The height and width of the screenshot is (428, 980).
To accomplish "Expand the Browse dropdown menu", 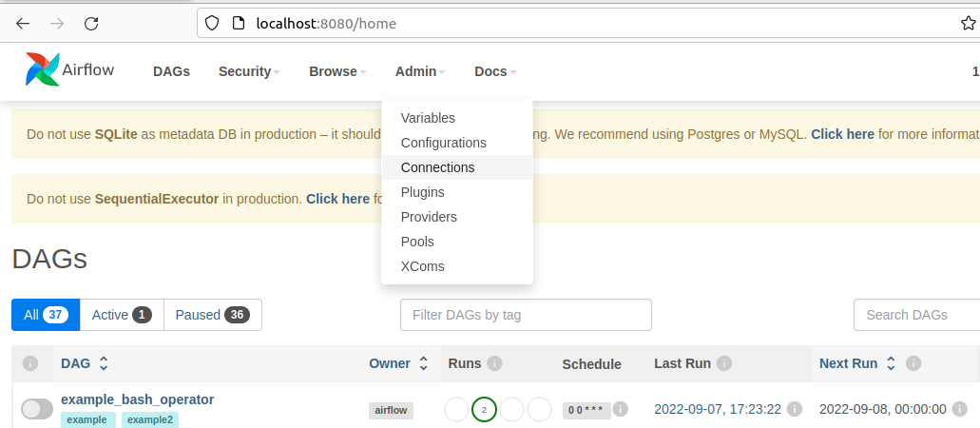I will click(337, 71).
